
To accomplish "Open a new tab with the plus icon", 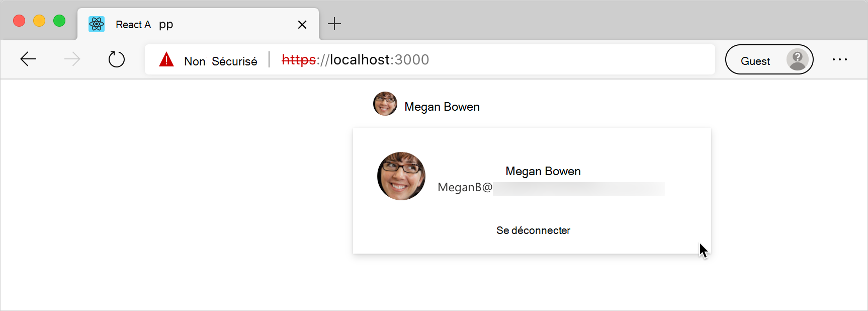I will pyautogui.click(x=334, y=24).
